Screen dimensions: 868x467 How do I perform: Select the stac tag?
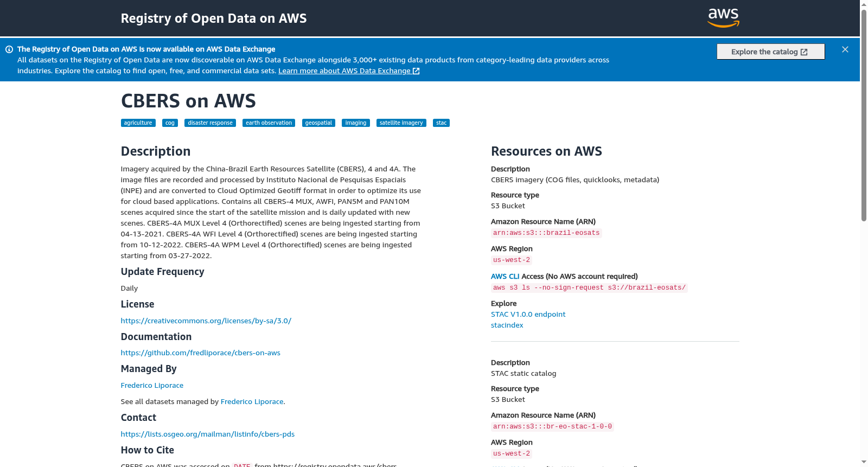[x=442, y=123]
